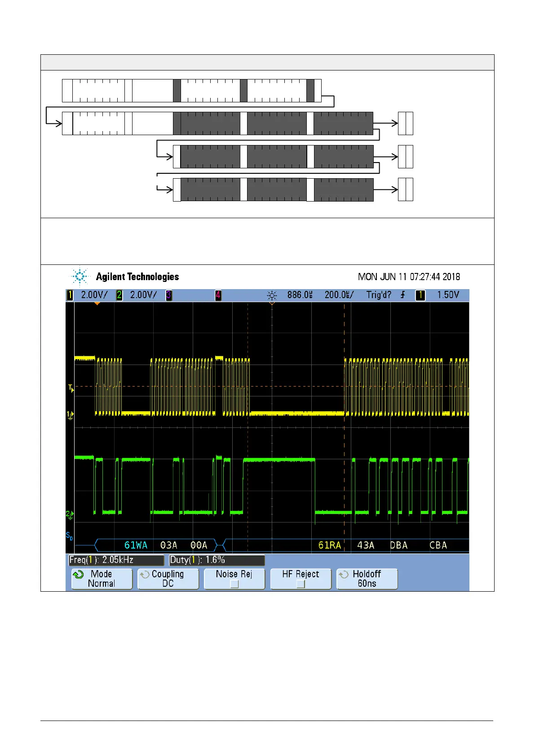Viewport: 535px width, 756px height.
Task: Click the channel 2 ground marker
Action: pyautogui.click(x=70, y=514)
